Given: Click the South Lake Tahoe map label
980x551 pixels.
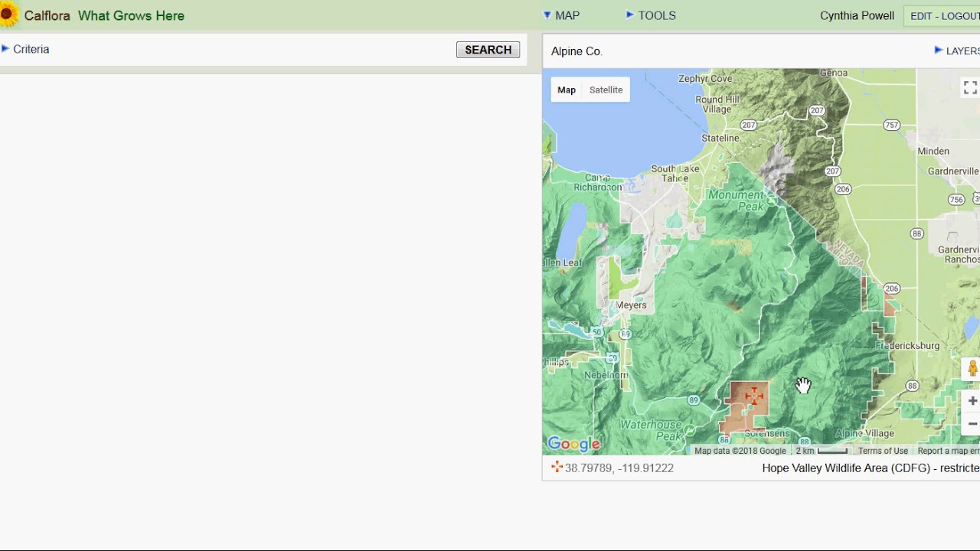Looking at the screenshot, I should pos(675,174).
